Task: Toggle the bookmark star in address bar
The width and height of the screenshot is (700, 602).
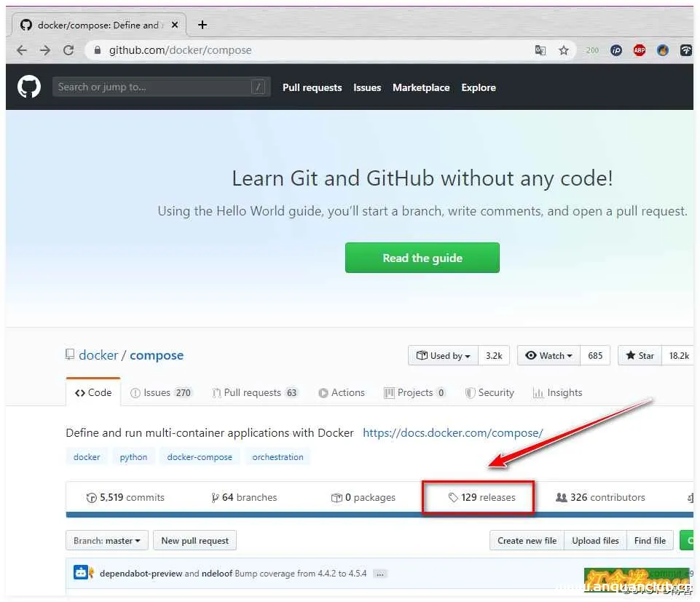Action: click(564, 50)
